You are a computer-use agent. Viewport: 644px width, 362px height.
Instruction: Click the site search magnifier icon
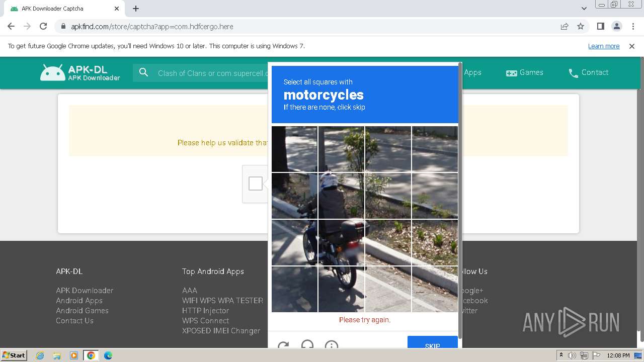click(143, 73)
